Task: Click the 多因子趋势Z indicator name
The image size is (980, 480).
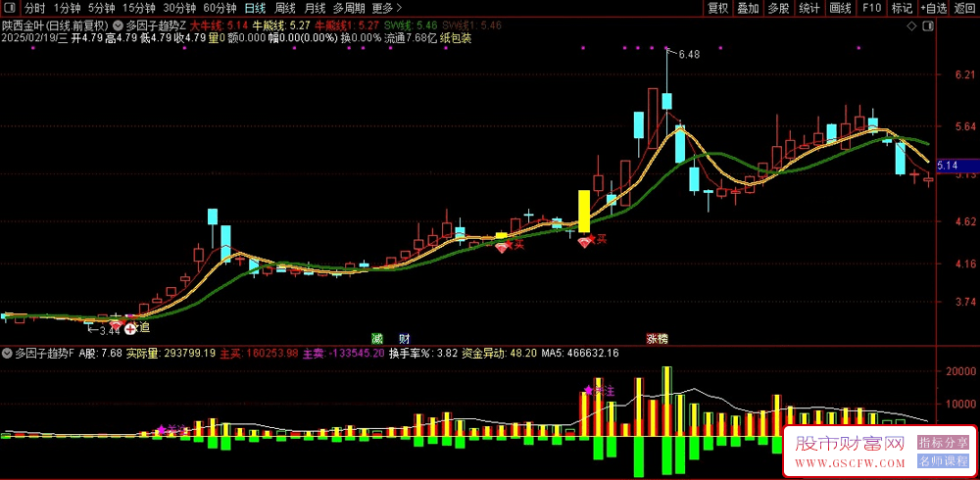Action: [156, 26]
